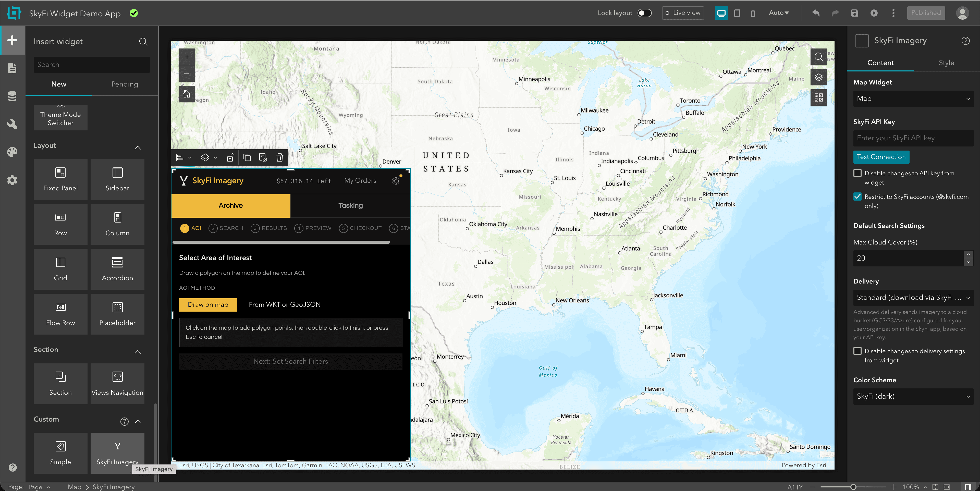Open SkyFi widget settings gear
The width and height of the screenshot is (980, 491).
[396, 181]
